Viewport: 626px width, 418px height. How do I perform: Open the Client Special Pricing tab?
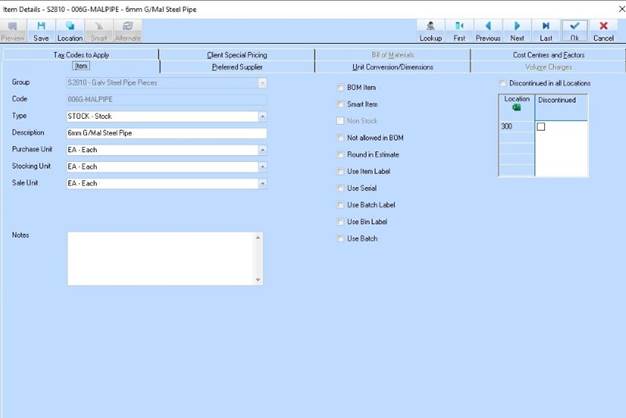(x=237, y=54)
